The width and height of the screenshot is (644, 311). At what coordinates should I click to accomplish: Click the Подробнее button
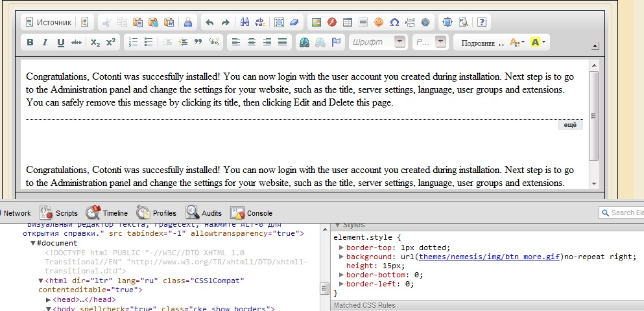(482, 43)
